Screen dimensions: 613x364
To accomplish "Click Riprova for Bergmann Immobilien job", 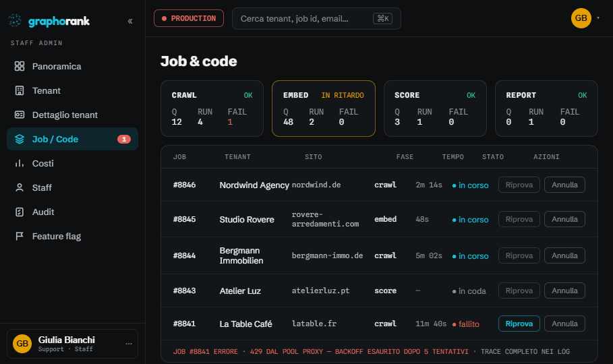I will pyautogui.click(x=519, y=255).
